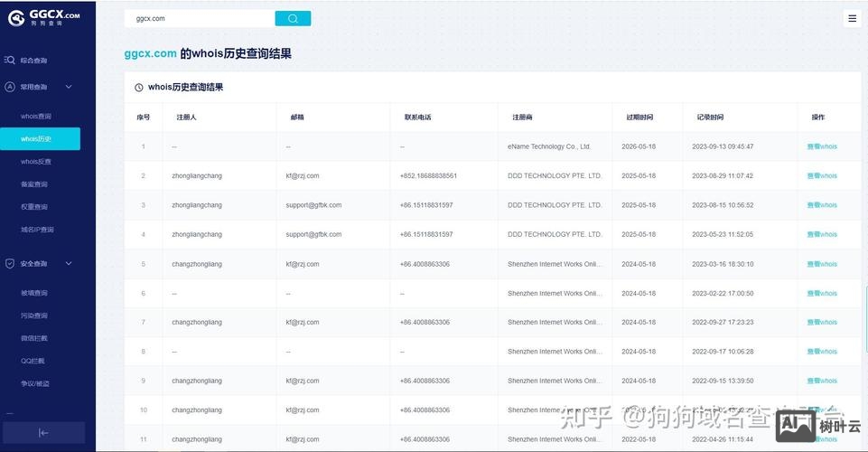This screenshot has height=452, width=868.
Task: Click phone +86.15118831597 in row 3
Action: click(x=426, y=205)
